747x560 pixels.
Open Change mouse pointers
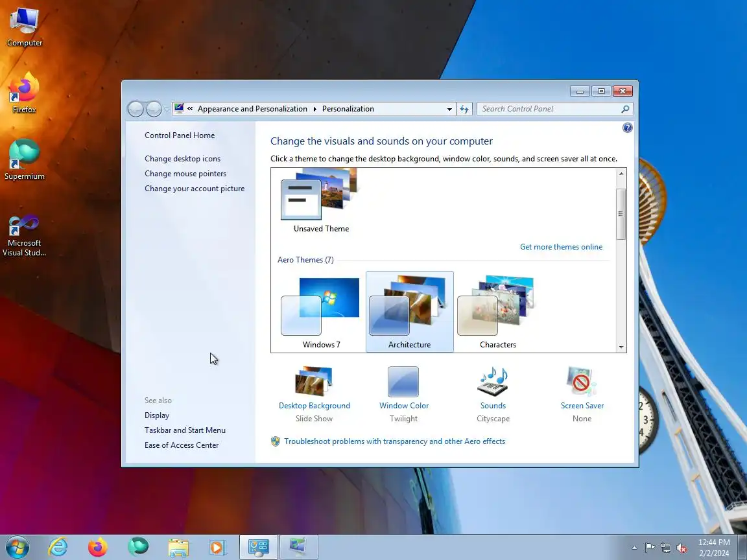(185, 173)
